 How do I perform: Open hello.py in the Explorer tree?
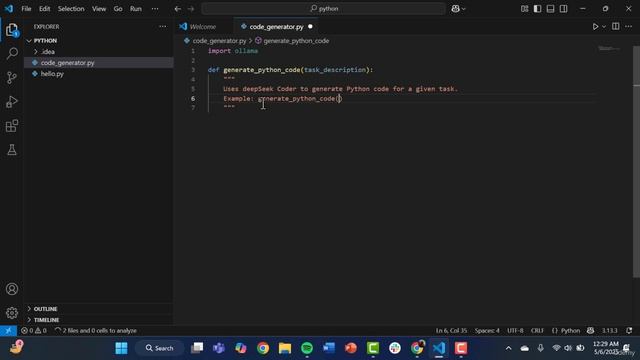tap(52, 74)
